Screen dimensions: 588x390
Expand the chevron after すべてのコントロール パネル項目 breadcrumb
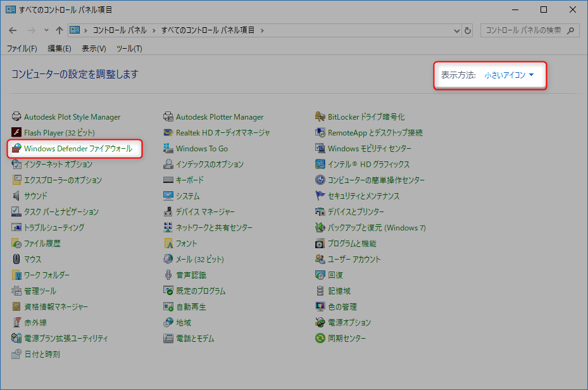pyautogui.click(x=262, y=30)
